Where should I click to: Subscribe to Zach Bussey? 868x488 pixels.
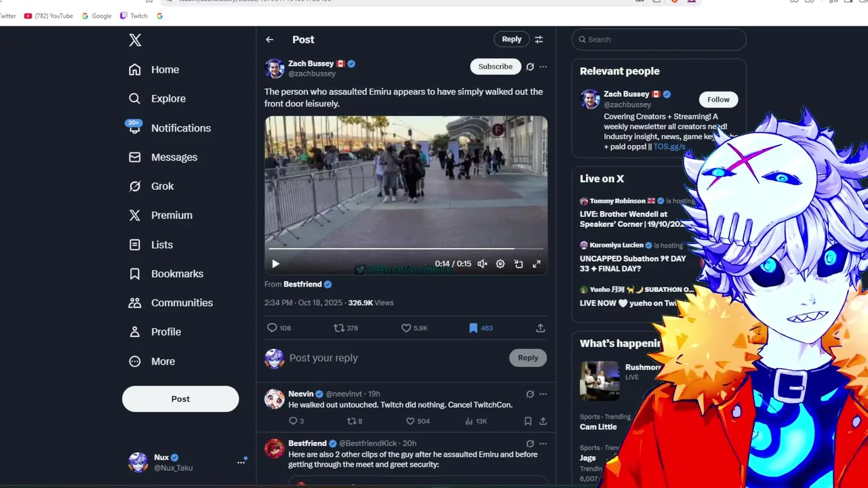coord(496,66)
